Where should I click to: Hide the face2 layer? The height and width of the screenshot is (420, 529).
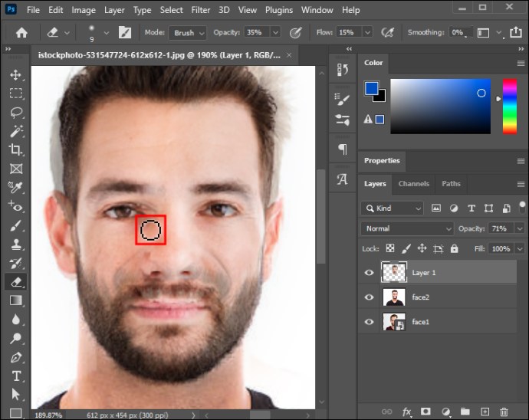click(369, 297)
